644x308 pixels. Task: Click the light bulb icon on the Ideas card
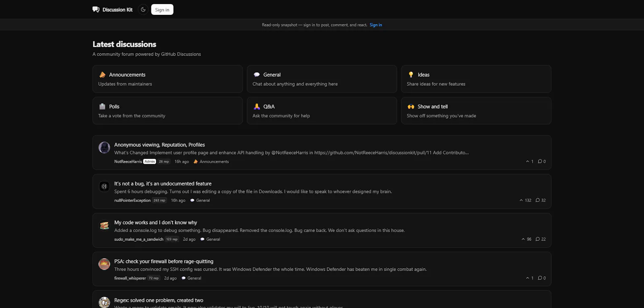[411, 75]
